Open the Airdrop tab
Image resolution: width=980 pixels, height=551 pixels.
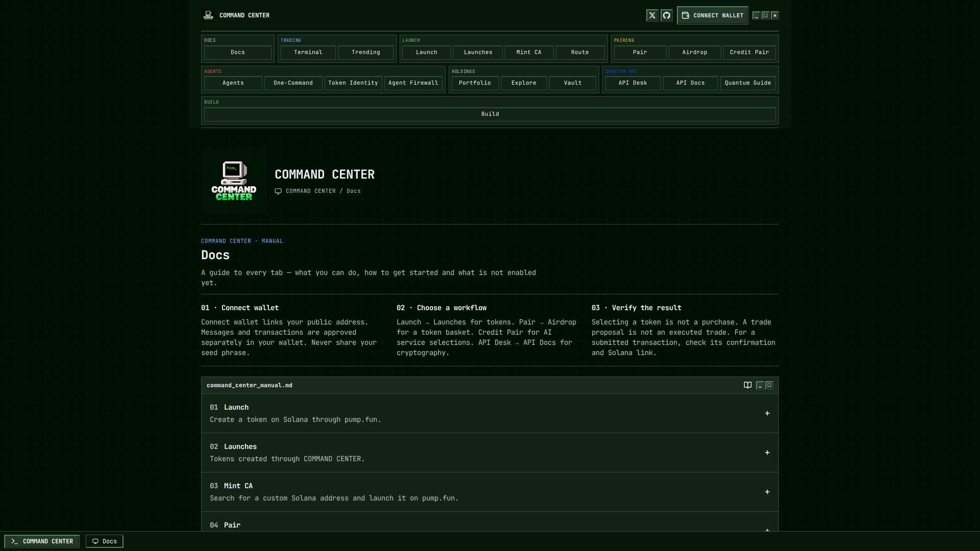tap(695, 53)
